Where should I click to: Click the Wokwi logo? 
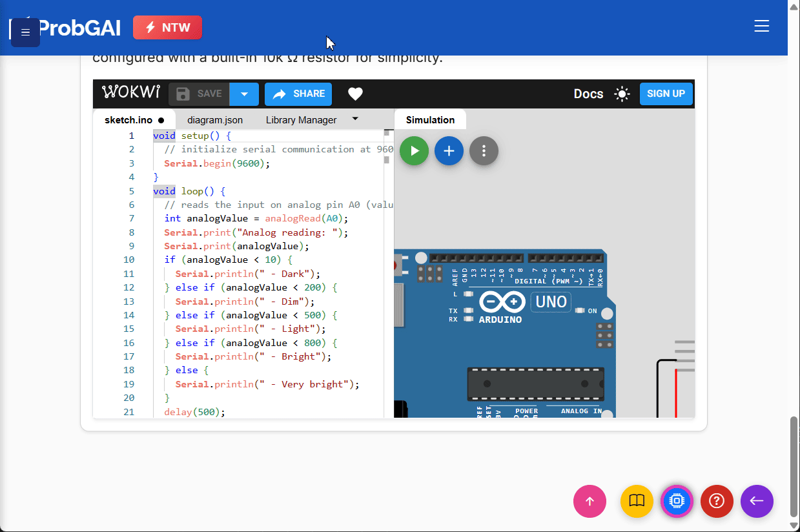coord(131,93)
